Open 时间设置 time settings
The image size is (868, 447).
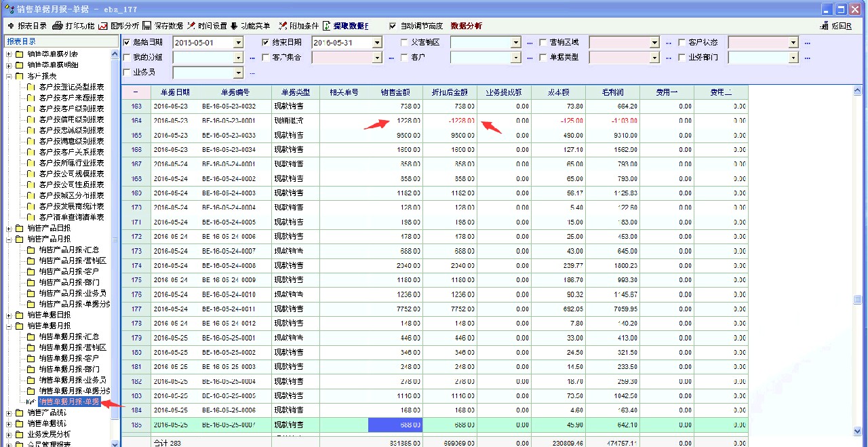[191, 26]
